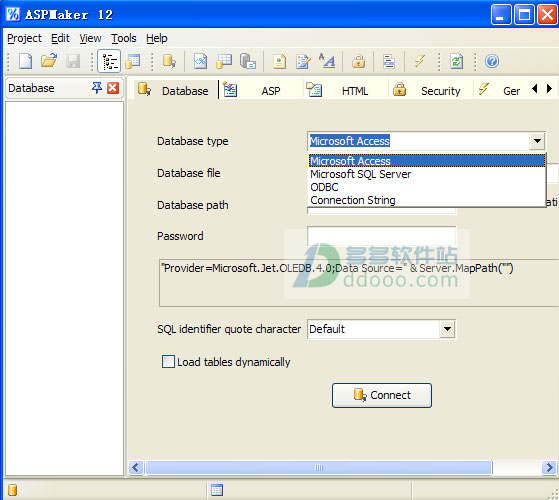
Task: Click the Security padlock toolbar icon
Action: pos(358,61)
